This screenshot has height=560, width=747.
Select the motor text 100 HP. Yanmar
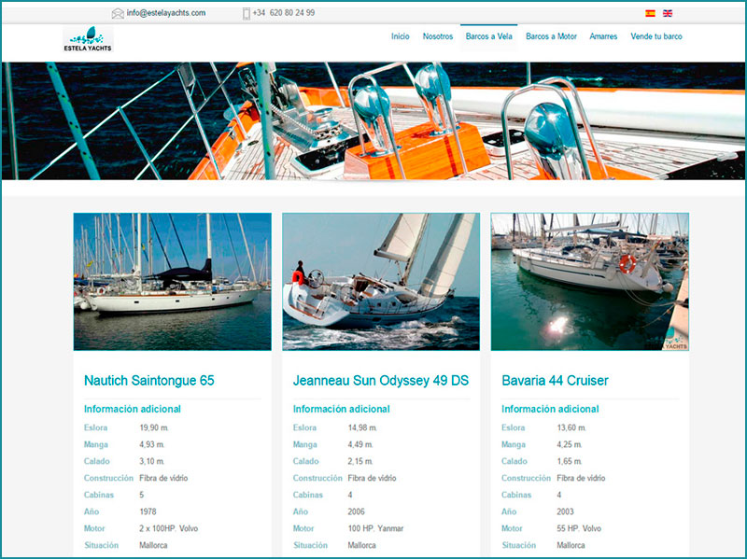(376, 528)
